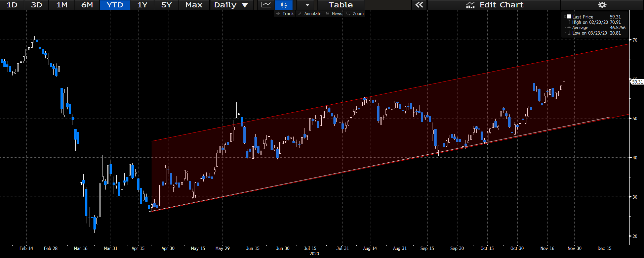The height and width of the screenshot is (258, 644).
Task: Open the Annotate tool
Action: click(310, 14)
